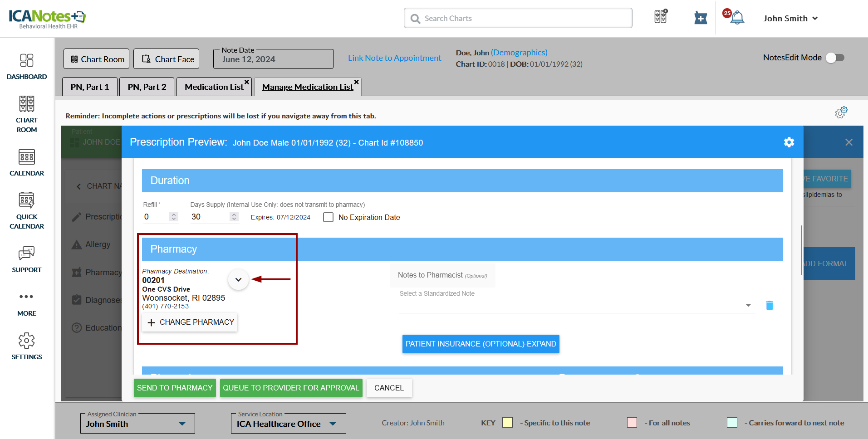Click Link Note to Appointment
The width and height of the screenshot is (868, 439).
pos(394,58)
